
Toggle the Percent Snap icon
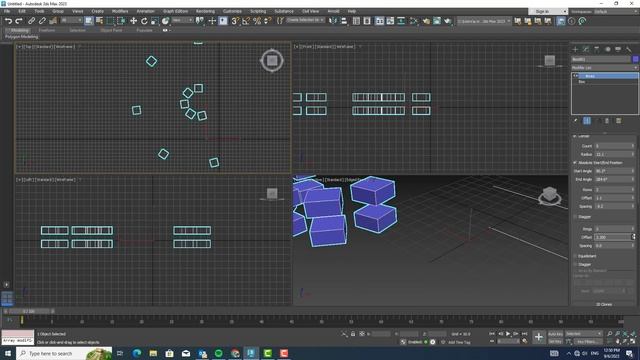[257, 21]
